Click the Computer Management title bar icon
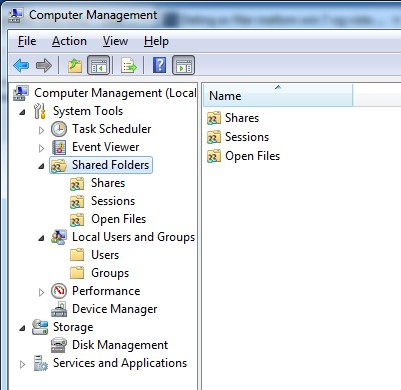 coord(16,15)
